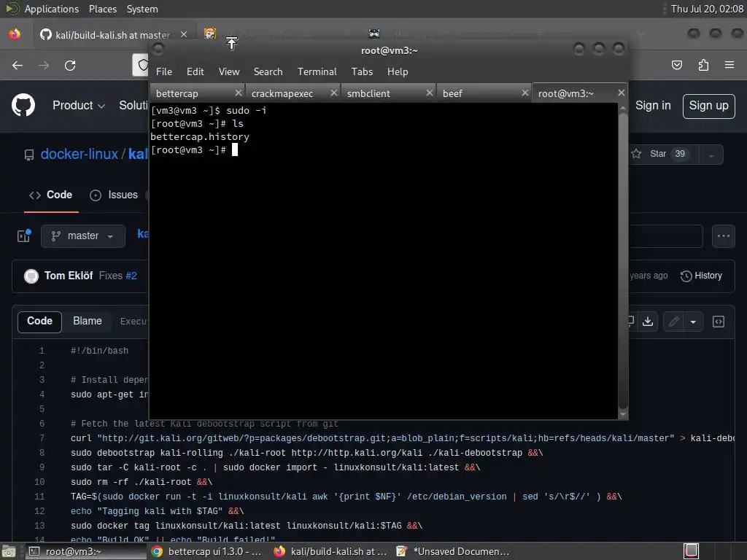Click the Tom Eklöf author name
The width and height of the screenshot is (747, 560).
(68, 276)
